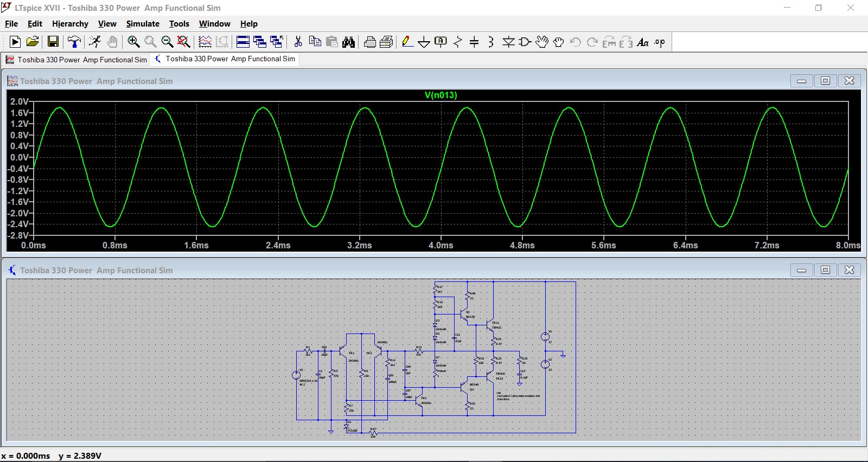Open the Help menu
Image resolution: width=868 pixels, height=462 pixels.
249,24
